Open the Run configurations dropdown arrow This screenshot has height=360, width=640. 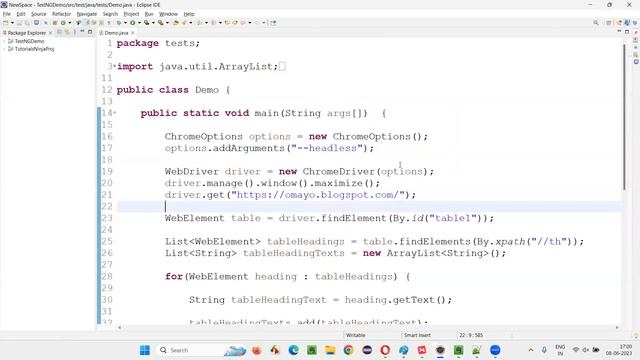pyautogui.click(x=139, y=23)
